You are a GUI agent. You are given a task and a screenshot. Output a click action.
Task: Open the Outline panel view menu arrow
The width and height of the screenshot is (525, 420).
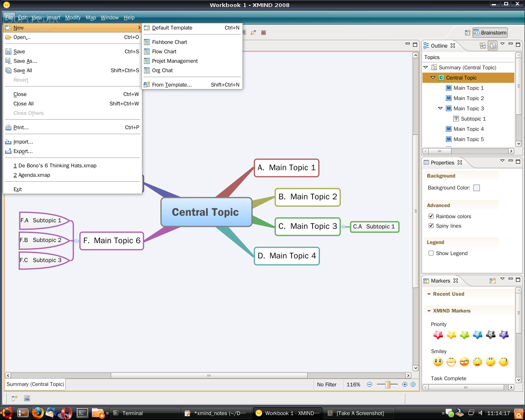pos(502,44)
